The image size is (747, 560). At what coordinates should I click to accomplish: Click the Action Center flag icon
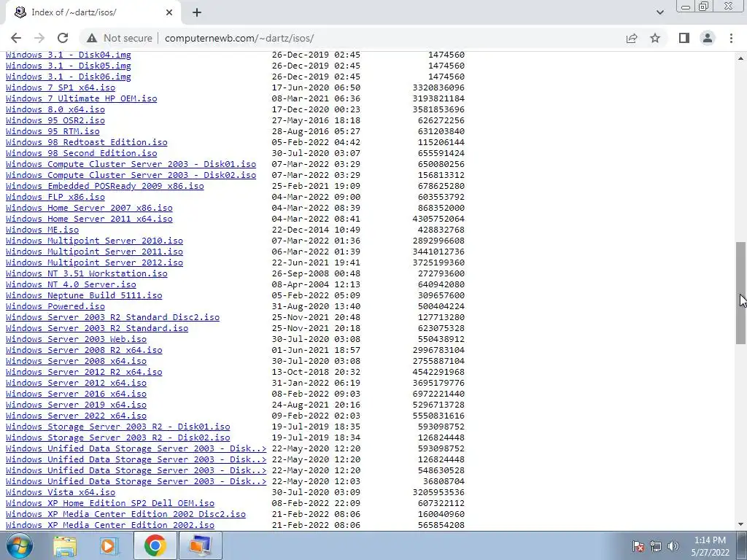pyautogui.click(x=638, y=545)
